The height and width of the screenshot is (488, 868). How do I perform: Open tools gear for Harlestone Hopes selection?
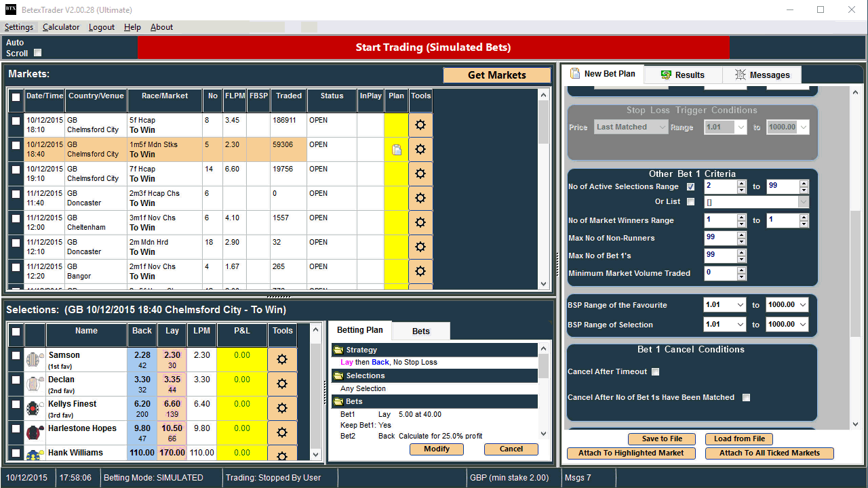282,432
